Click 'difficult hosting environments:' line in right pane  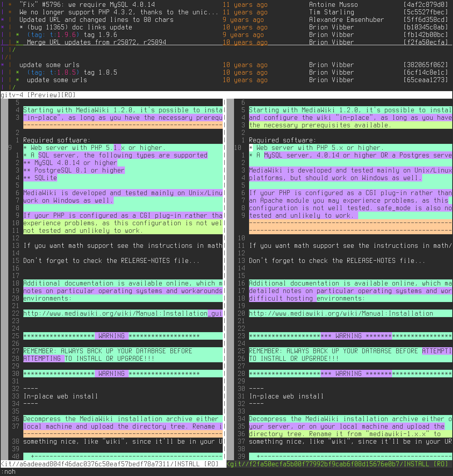point(307,298)
